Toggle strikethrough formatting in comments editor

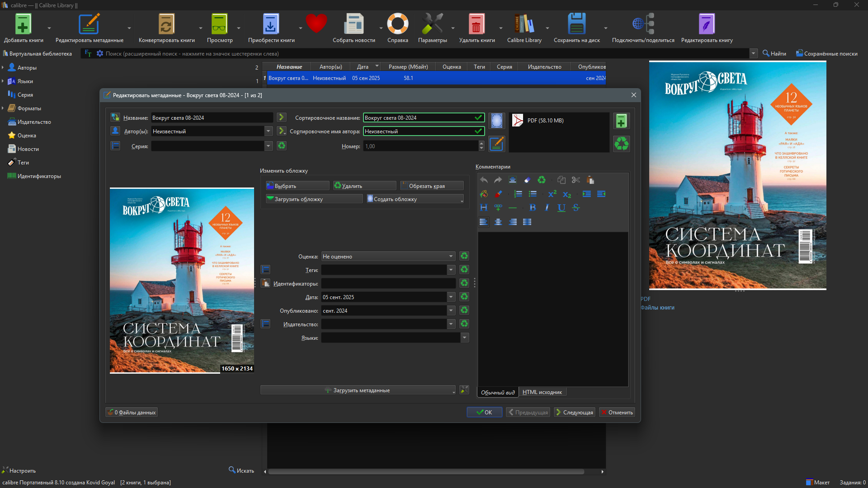[576, 208]
